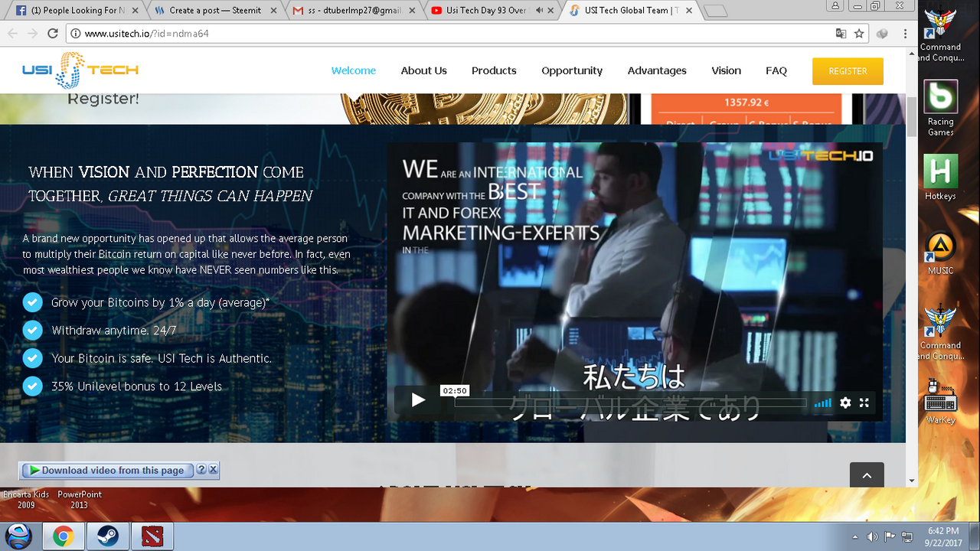Viewport: 980px width, 551px height.
Task: Reload the page
Action: (x=53, y=34)
